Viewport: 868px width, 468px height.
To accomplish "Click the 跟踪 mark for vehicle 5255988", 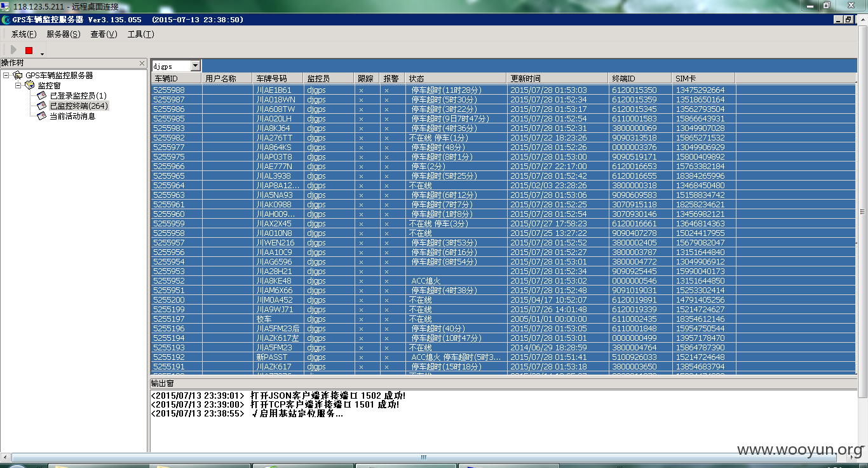I will 361,90.
